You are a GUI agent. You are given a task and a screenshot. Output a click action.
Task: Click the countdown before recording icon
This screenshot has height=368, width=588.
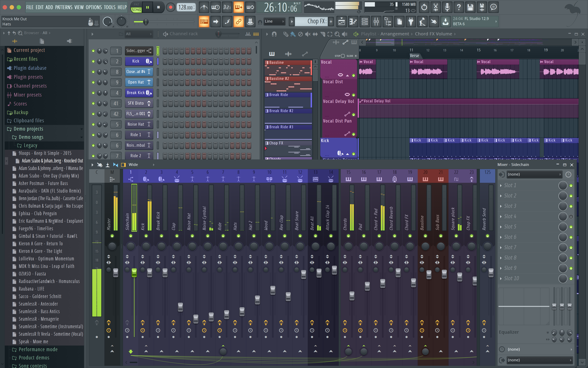227,7
